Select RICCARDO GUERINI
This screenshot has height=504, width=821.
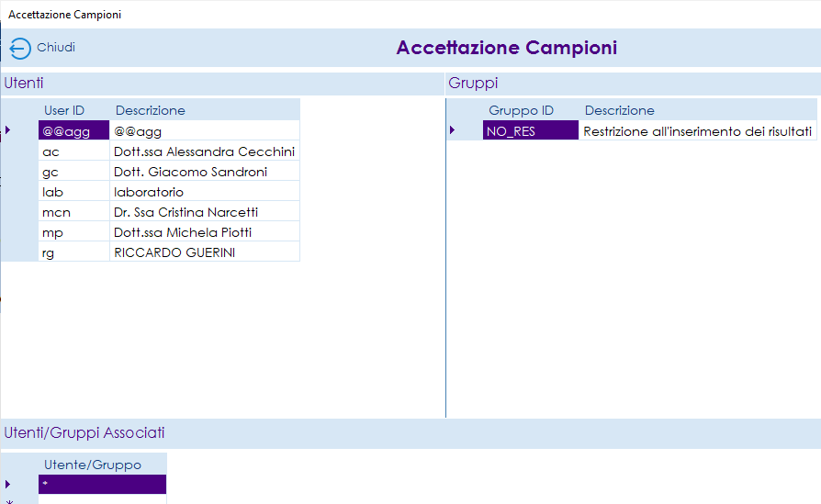205,252
